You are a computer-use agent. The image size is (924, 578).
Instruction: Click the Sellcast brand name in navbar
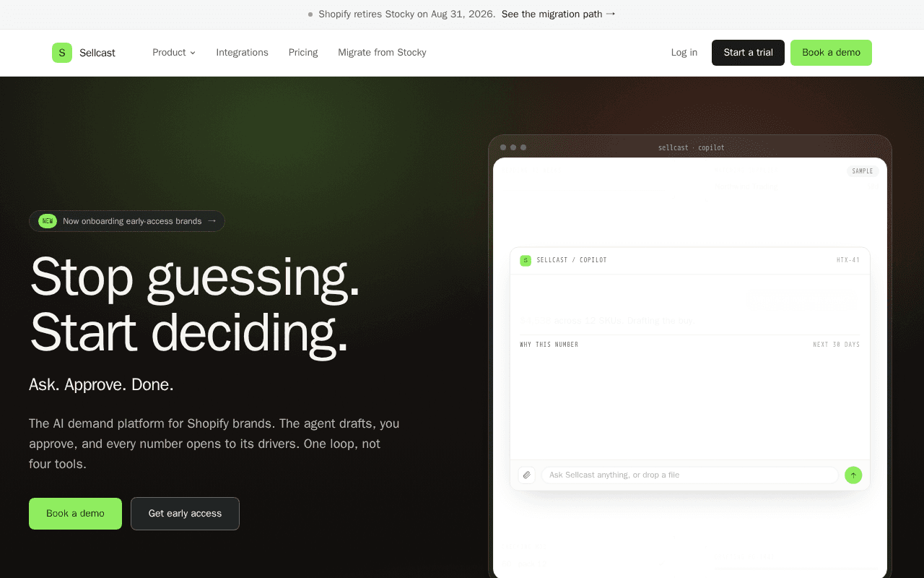[97, 53]
